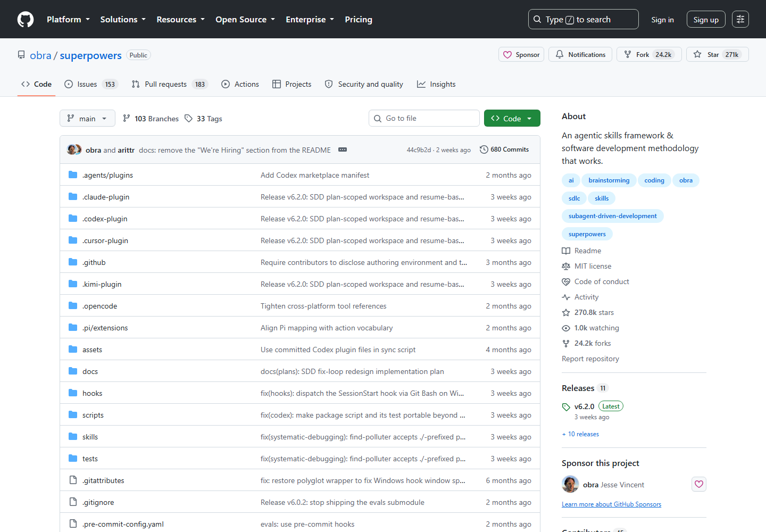The width and height of the screenshot is (766, 532).
Task: Click the Sponsor button
Action: tap(521, 54)
